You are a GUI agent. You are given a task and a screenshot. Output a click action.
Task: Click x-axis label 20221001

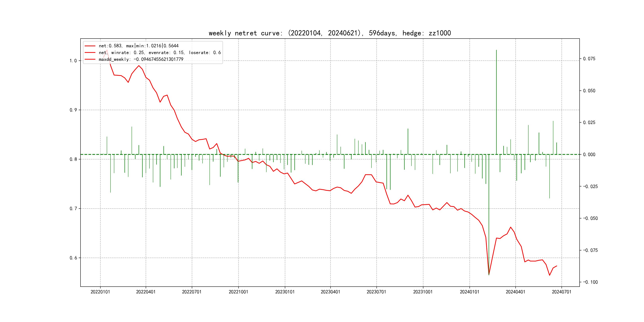point(238,292)
